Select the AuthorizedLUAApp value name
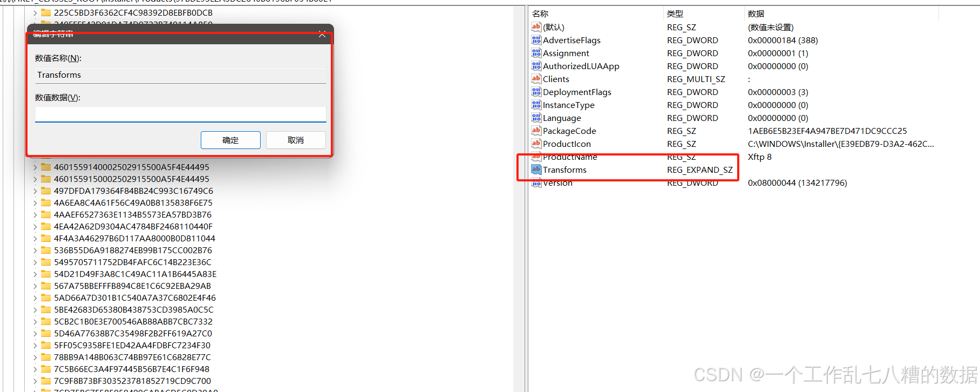The height and width of the screenshot is (392, 980). click(581, 66)
